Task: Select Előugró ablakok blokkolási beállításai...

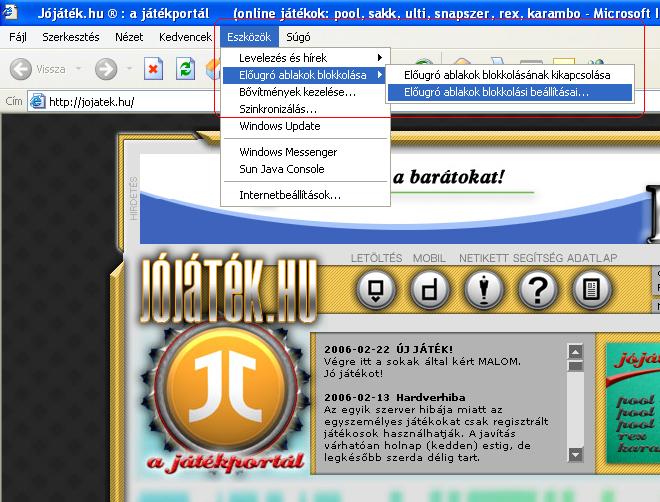Action: [x=510, y=92]
